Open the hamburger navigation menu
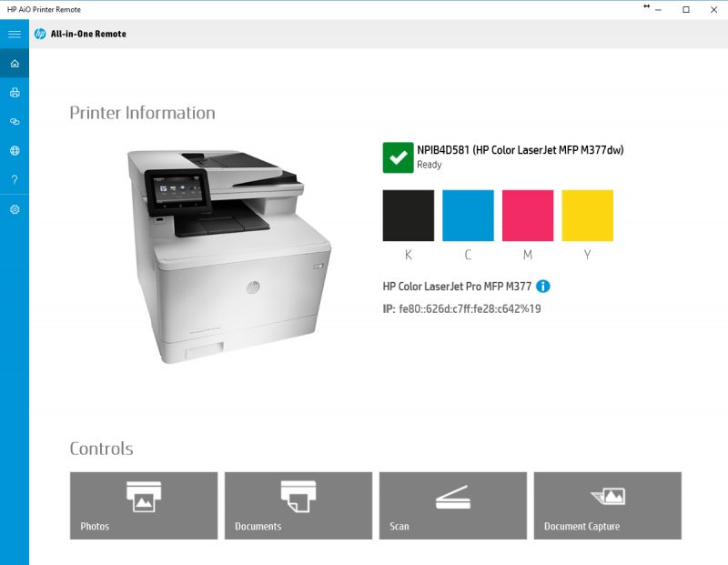This screenshot has width=728, height=565. pos(15,34)
